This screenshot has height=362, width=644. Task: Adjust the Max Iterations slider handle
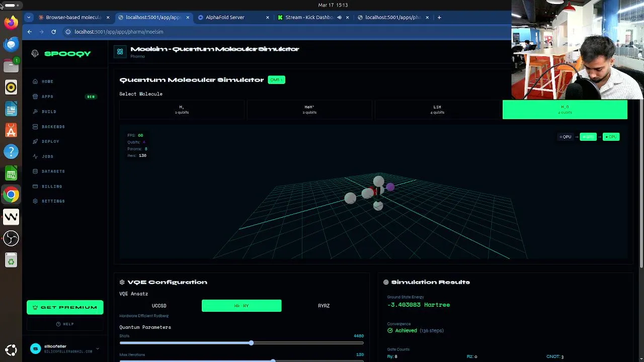(273, 360)
